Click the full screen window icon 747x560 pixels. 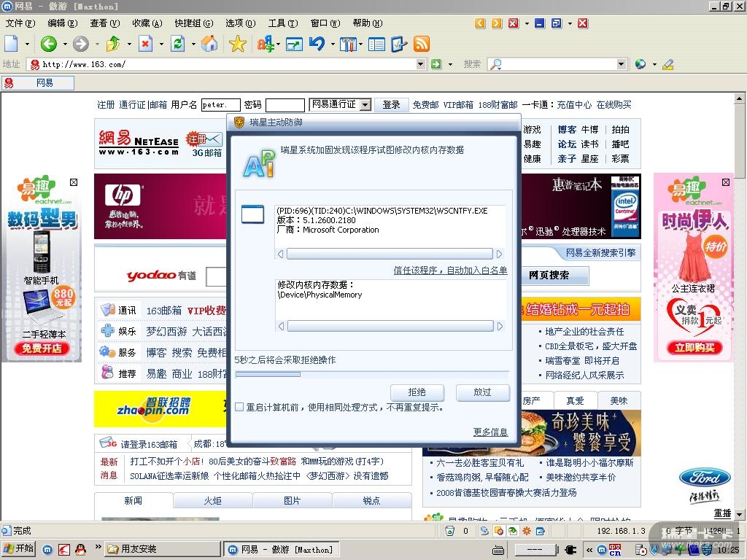coord(294,44)
